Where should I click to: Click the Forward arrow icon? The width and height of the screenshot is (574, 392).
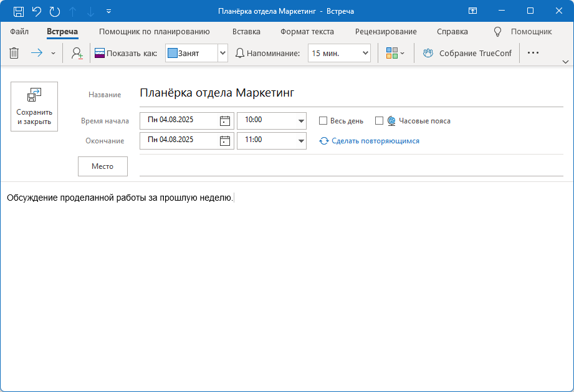tap(37, 53)
